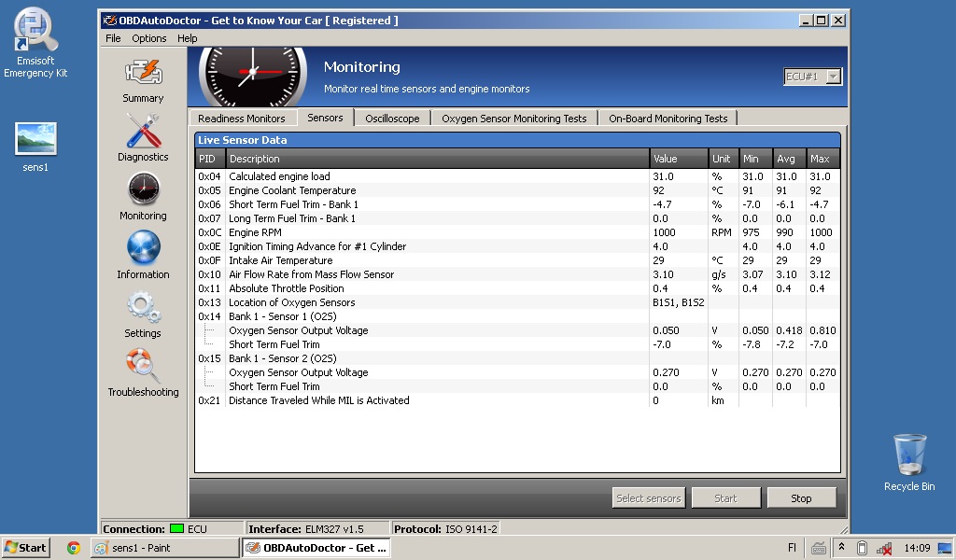The image size is (956, 560).
Task: Launch Chrome from the taskbar
Action: 73,548
